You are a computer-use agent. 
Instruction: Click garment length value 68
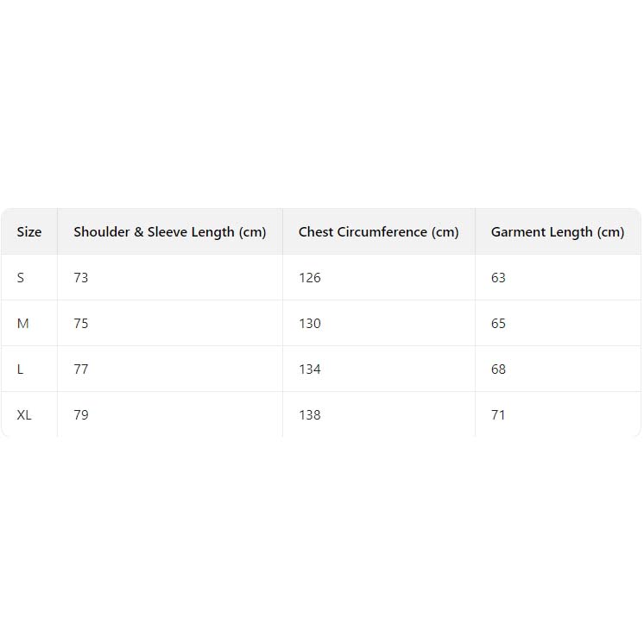coord(498,369)
